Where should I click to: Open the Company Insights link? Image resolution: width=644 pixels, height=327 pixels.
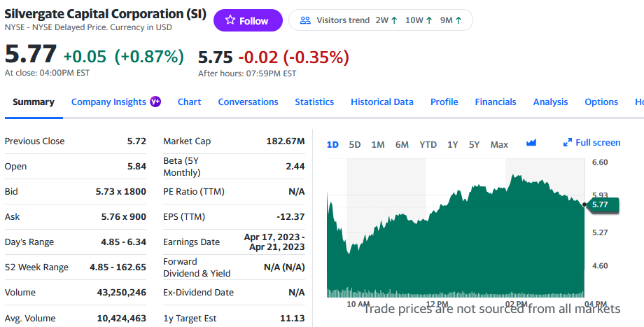coord(108,102)
